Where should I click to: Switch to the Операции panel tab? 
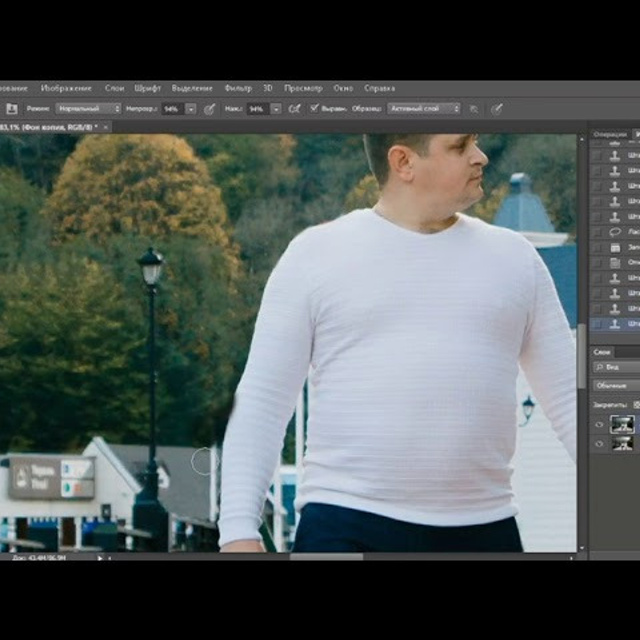[x=609, y=134]
